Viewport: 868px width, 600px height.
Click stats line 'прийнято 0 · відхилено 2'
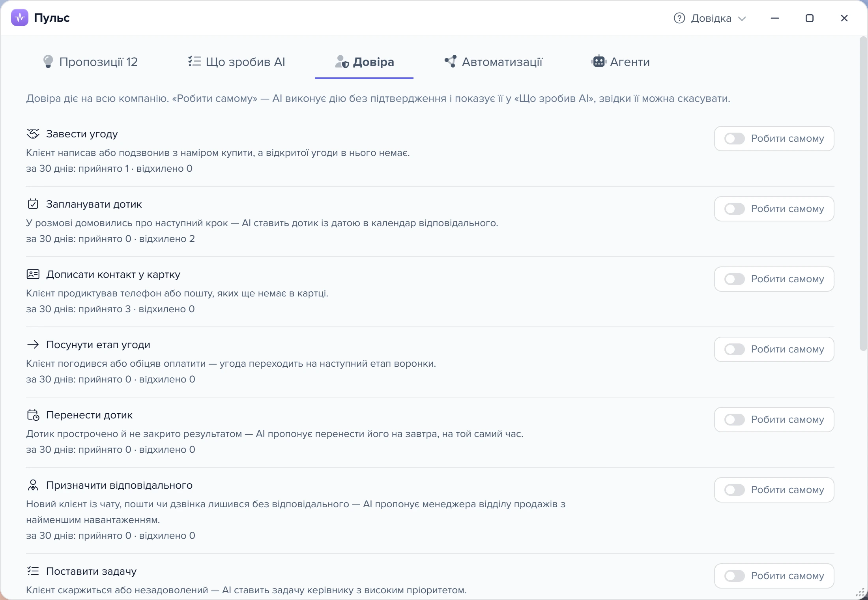click(110, 239)
